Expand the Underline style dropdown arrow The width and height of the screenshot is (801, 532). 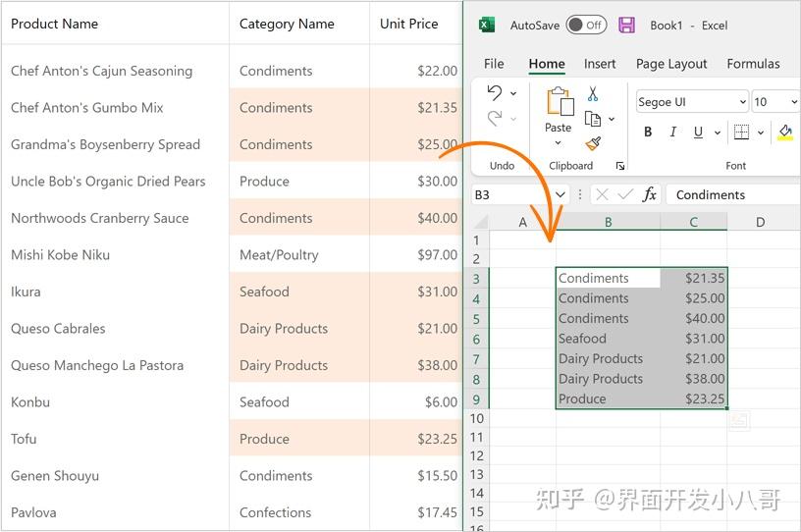point(718,133)
